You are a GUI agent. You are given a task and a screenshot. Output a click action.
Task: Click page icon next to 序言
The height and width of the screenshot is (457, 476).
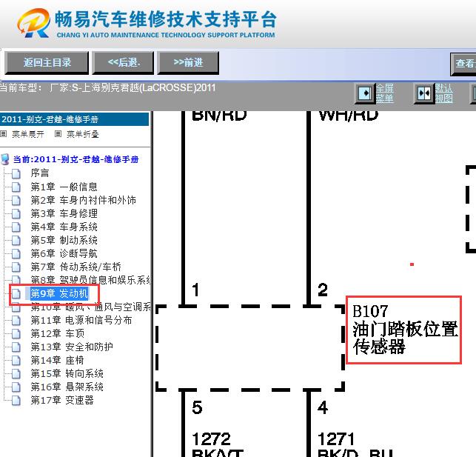(x=16, y=174)
